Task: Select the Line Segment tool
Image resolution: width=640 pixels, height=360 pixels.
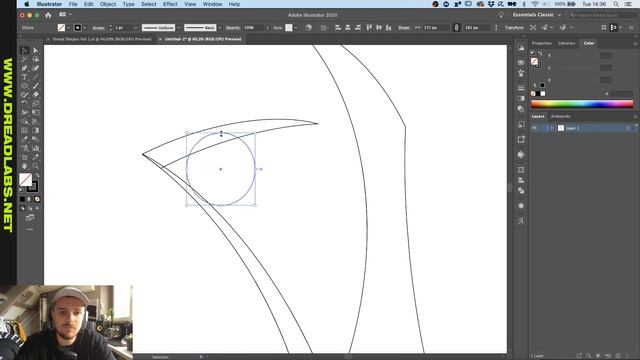Action: pos(36,77)
